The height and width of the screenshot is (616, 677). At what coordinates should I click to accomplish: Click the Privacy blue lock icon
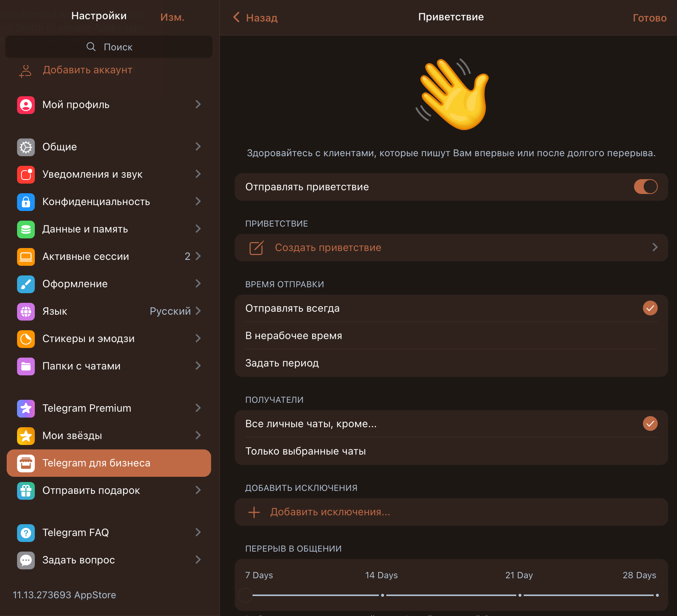click(x=26, y=202)
